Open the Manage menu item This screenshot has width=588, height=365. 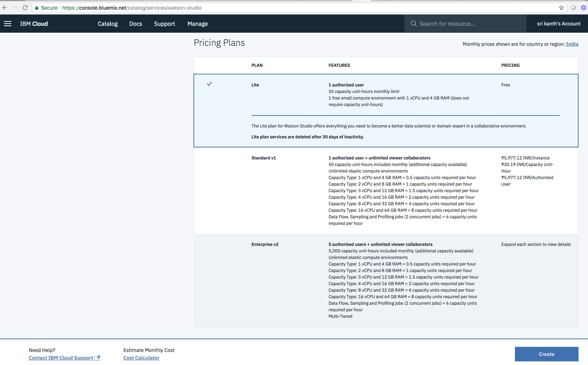point(197,24)
